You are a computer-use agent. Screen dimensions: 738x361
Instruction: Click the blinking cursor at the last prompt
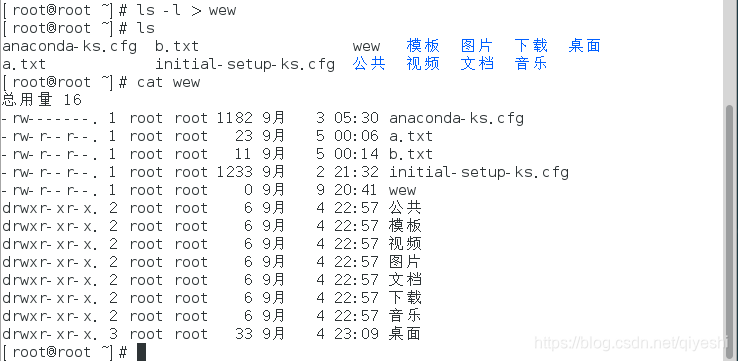[x=142, y=352]
